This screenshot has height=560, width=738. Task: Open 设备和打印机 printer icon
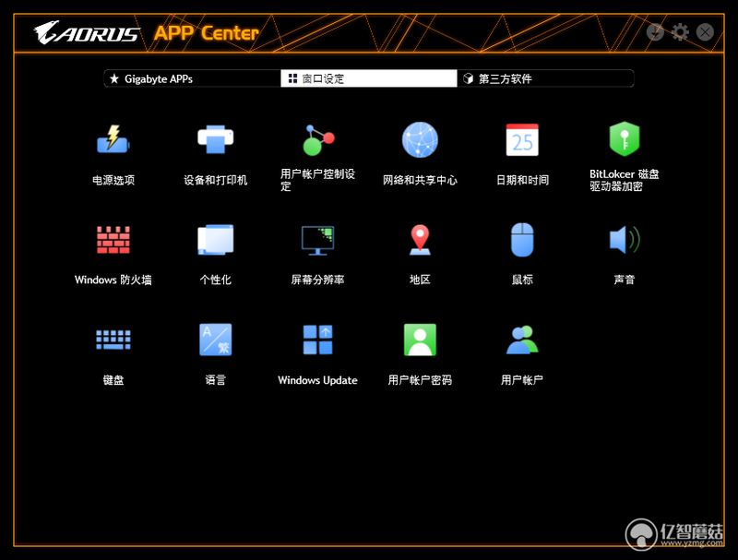(x=216, y=139)
